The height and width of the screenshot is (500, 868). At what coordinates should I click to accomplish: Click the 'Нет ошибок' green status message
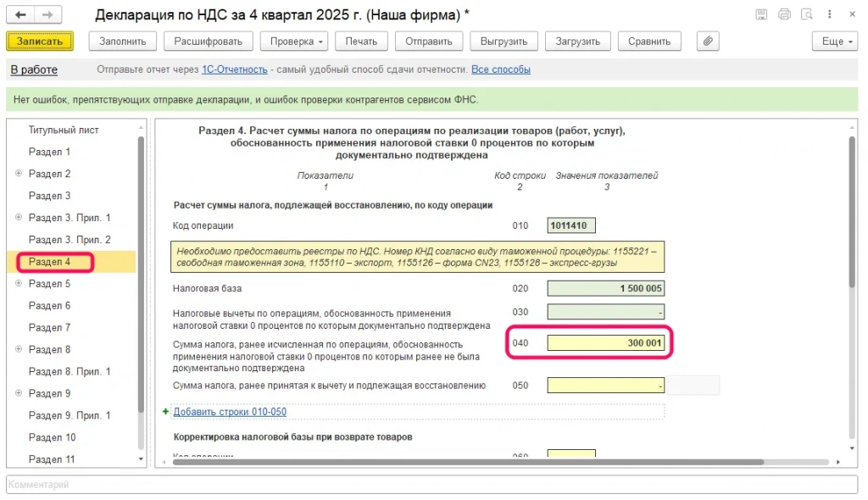[x=247, y=100]
